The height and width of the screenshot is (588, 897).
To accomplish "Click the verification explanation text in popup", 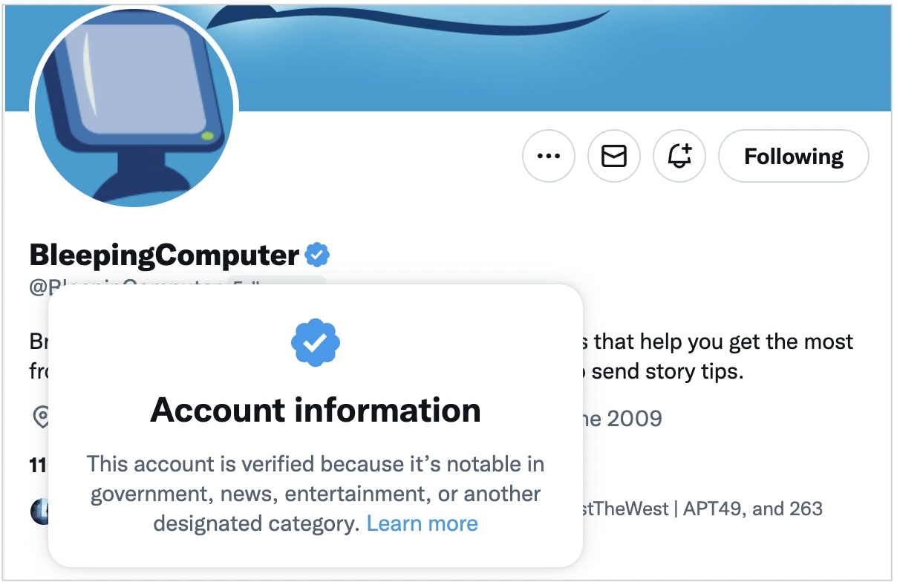I will (x=315, y=494).
